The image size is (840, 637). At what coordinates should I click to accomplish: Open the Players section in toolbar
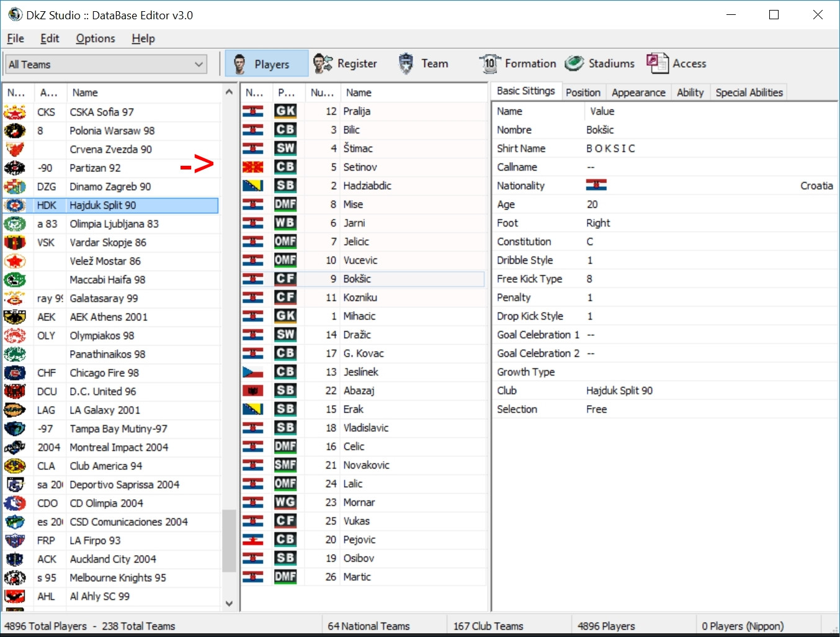267,63
